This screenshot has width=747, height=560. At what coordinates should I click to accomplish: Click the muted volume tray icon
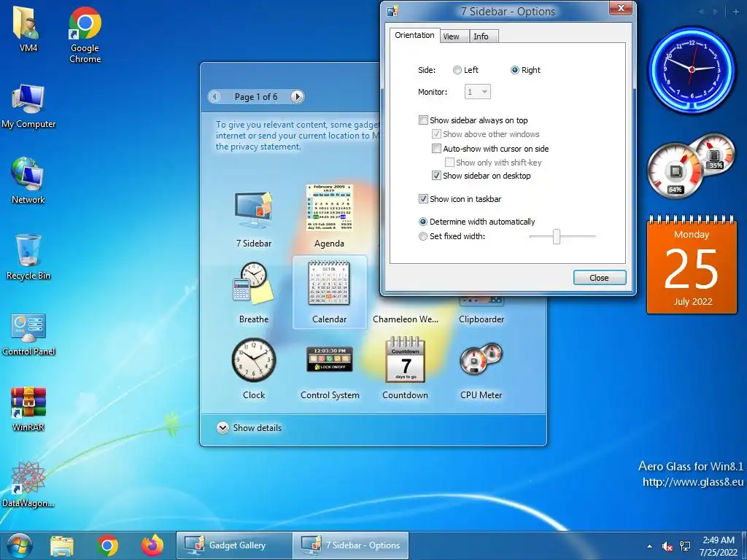tap(667, 546)
